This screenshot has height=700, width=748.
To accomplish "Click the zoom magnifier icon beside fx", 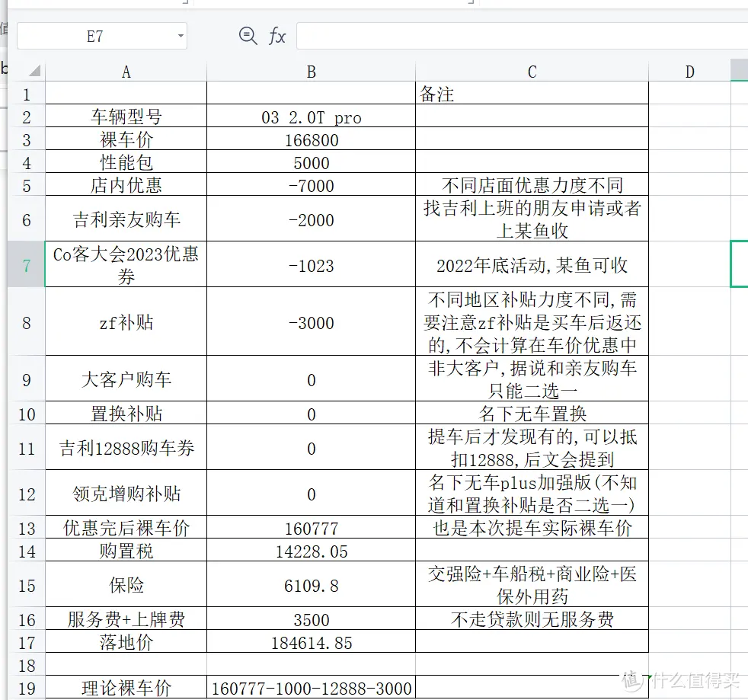I will tap(248, 36).
